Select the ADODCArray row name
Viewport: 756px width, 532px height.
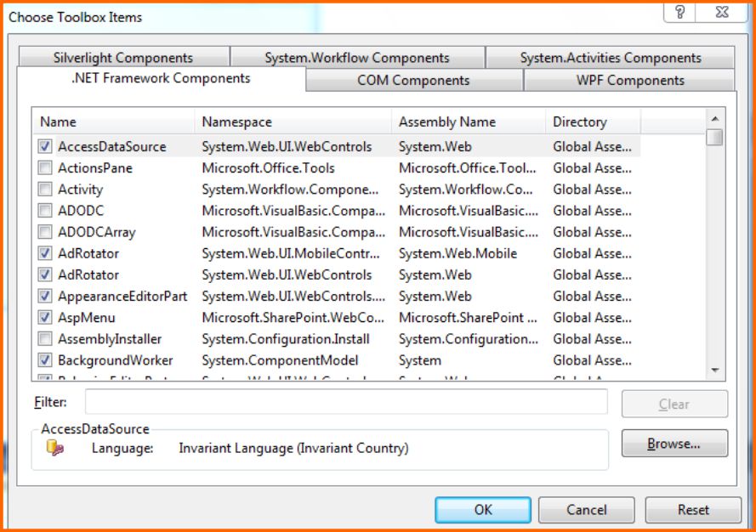click(x=97, y=232)
